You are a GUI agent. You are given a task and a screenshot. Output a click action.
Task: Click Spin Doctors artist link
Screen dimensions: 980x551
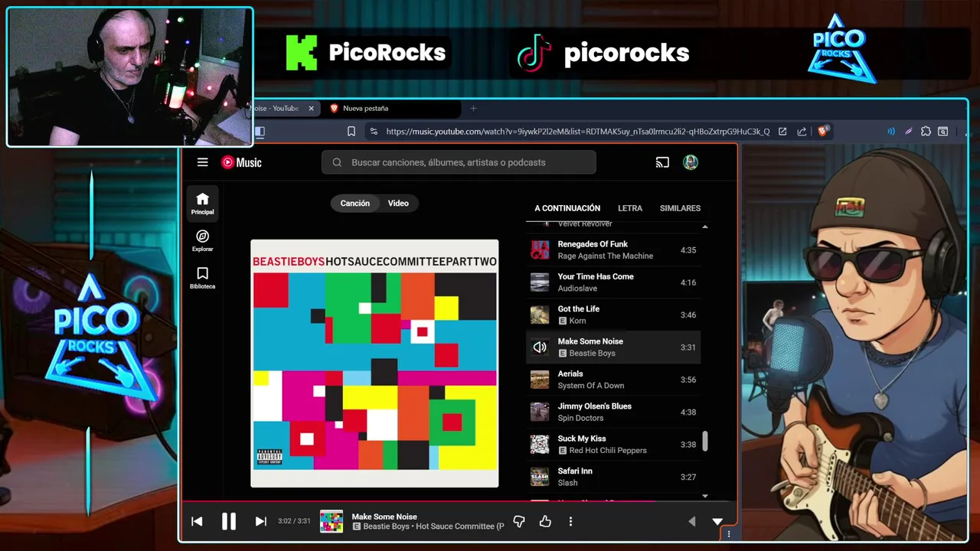pos(580,418)
